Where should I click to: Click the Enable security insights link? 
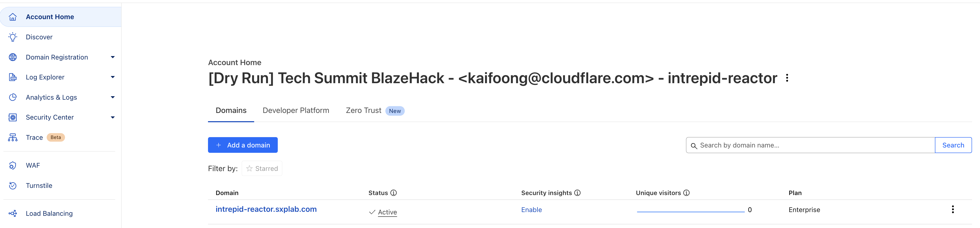click(531, 210)
